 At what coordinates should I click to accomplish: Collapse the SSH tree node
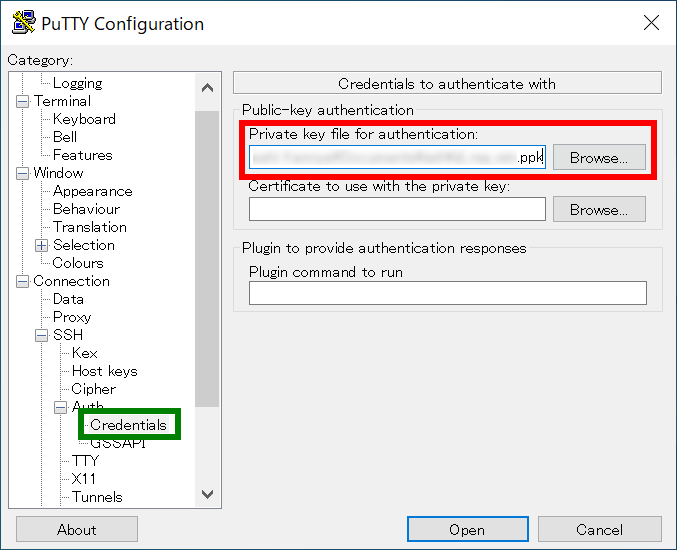point(41,335)
